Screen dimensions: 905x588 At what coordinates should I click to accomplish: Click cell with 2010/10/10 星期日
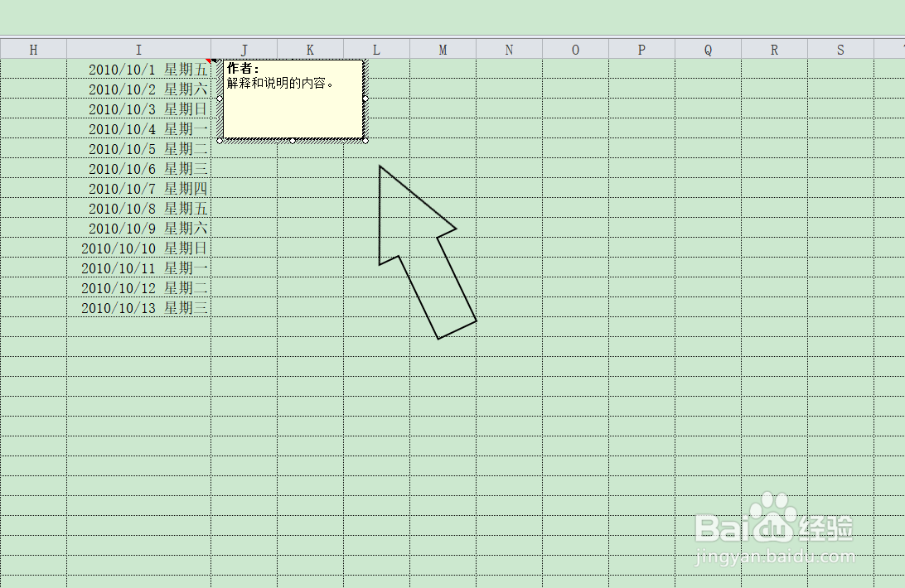(138, 248)
